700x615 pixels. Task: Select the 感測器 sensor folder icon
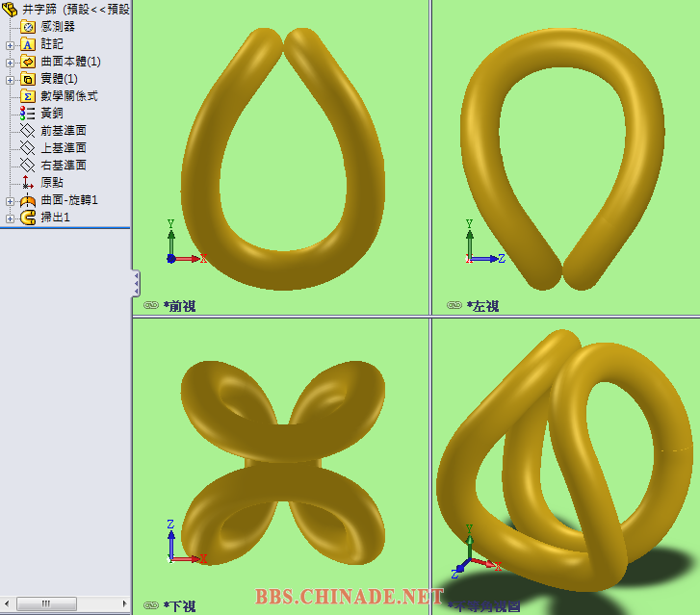tap(28, 27)
